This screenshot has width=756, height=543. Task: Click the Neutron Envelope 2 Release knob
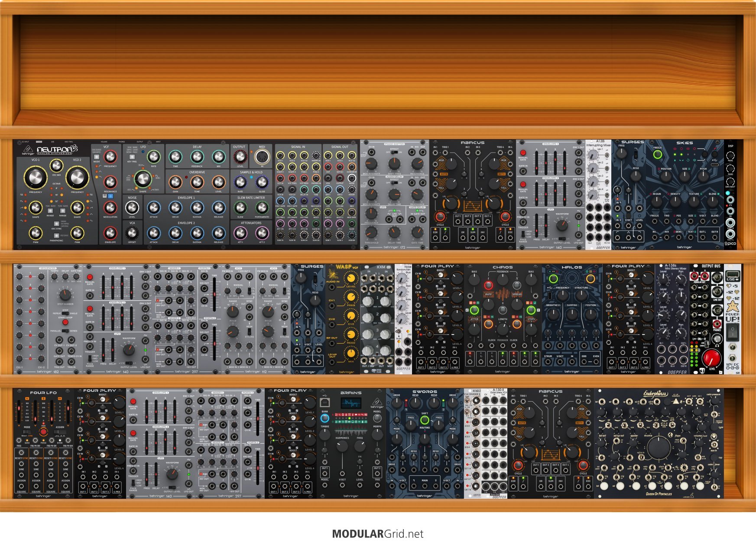click(218, 233)
